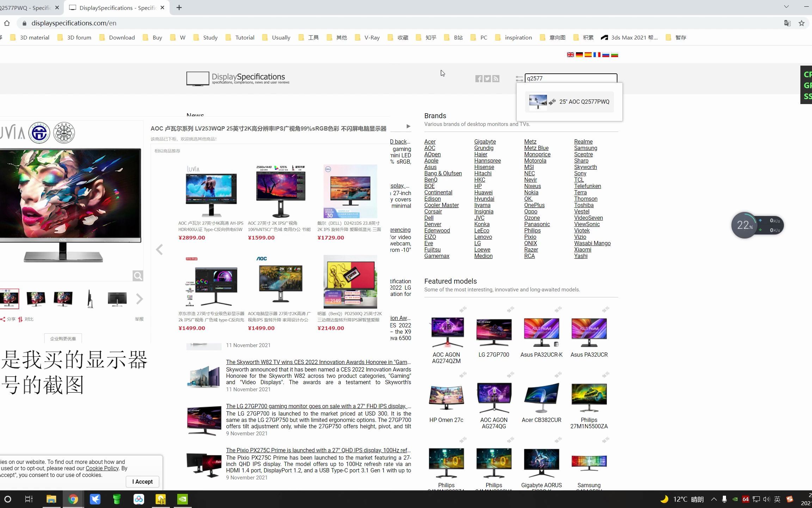The image size is (812, 508).
Task: Open Pixio PX275C Prime news headline
Action: tap(318, 450)
